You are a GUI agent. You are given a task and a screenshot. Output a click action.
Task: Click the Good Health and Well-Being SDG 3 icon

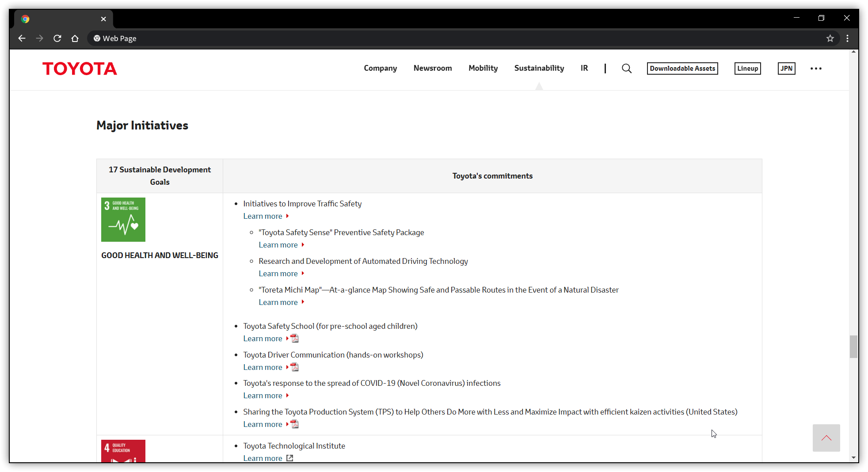pyautogui.click(x=123, y=220)
